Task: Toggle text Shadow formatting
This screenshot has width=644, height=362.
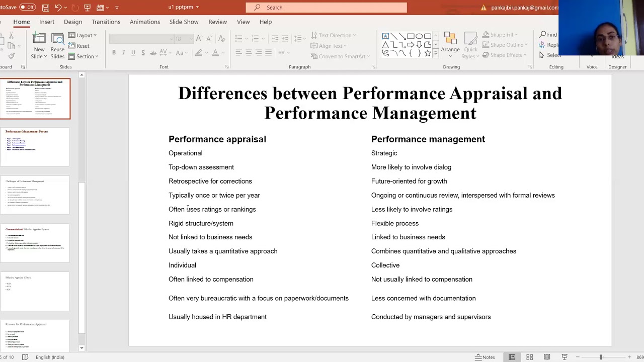Action: point(143,53)
